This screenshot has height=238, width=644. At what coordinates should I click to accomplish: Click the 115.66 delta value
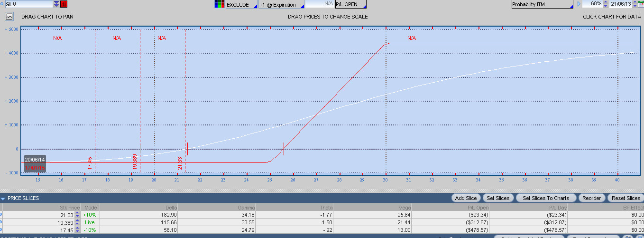coord(169,222)
